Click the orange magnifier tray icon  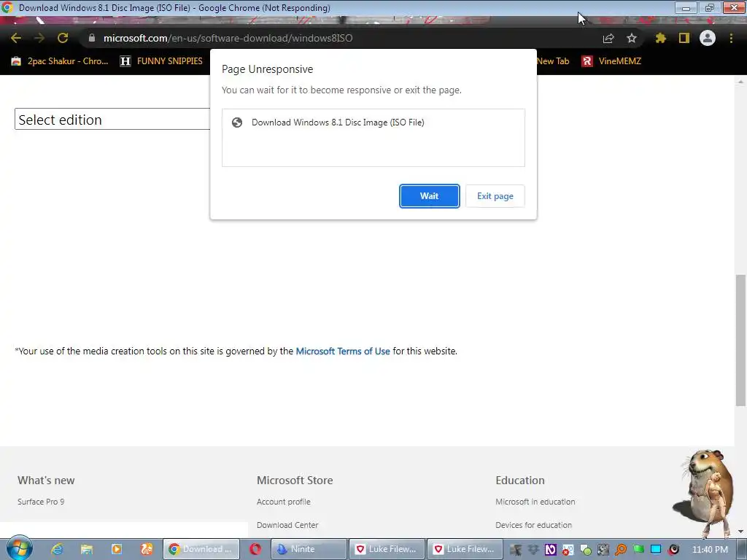(621, 550)
